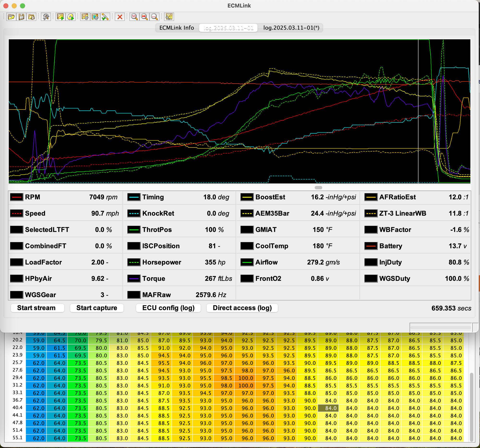Click the red X toolbar icon
This screenshot has height=448, width=480.
(120, 17)
